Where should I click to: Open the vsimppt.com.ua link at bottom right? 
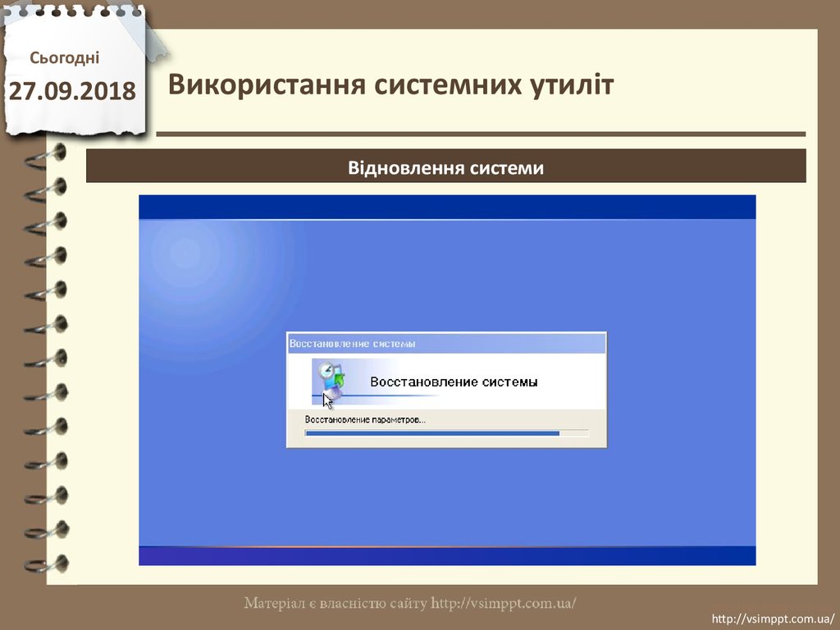click(x=771, y=619)
